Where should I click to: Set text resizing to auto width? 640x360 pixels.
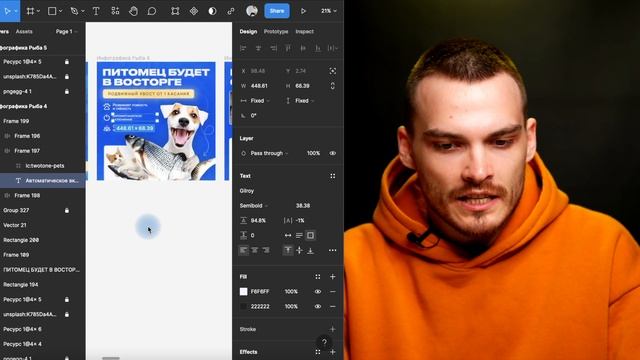coord(288,236)
